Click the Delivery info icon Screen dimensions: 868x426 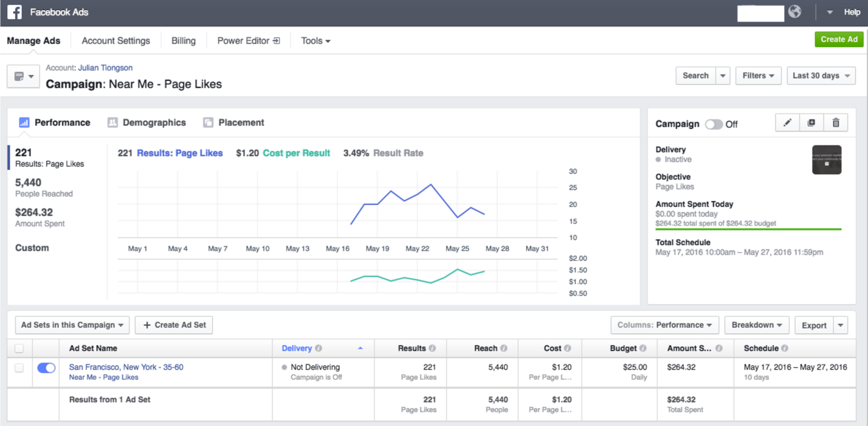(x=319, y=348)
